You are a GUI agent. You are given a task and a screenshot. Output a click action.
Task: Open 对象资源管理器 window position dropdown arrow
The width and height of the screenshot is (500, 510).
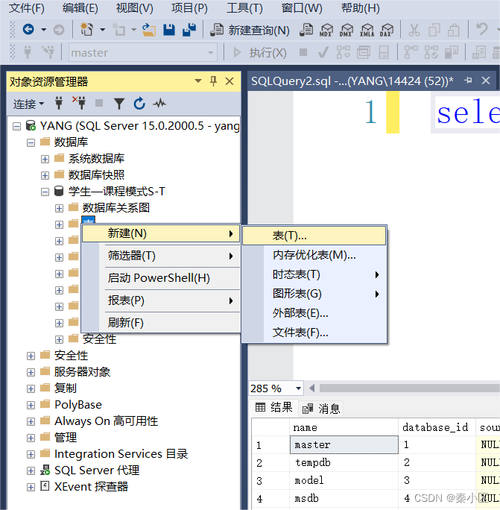198,81
